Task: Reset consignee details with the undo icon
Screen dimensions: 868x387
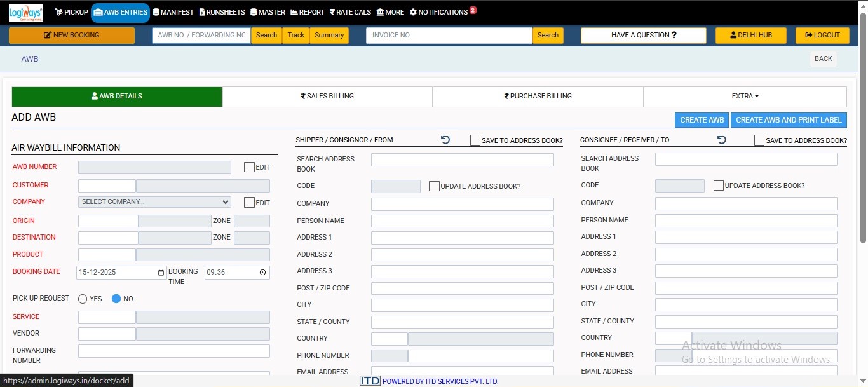Action: pyautogui.click(x=721, y=140)
